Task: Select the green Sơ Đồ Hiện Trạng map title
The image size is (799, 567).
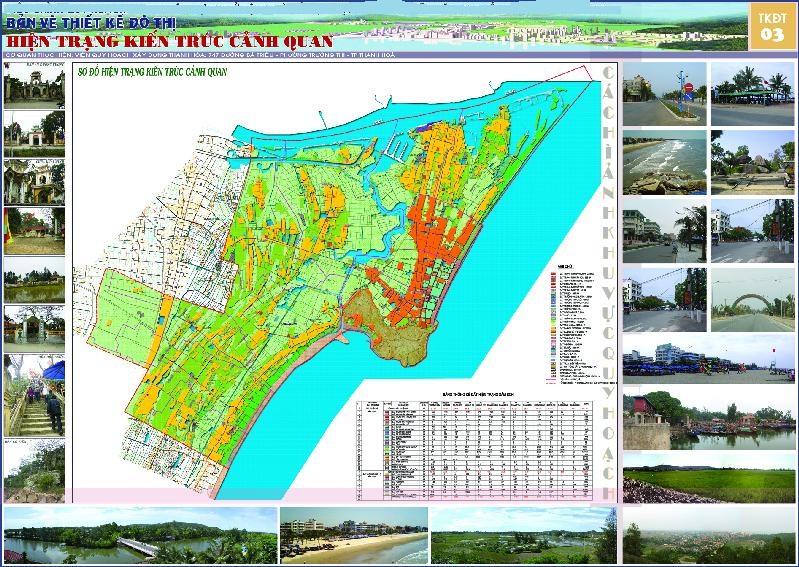Action: (152, 72)
